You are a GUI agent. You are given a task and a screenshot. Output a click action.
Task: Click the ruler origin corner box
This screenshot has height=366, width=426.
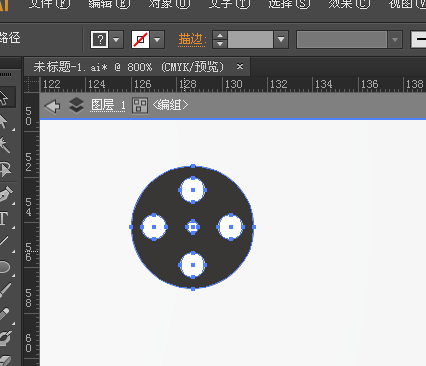[32, 84]
